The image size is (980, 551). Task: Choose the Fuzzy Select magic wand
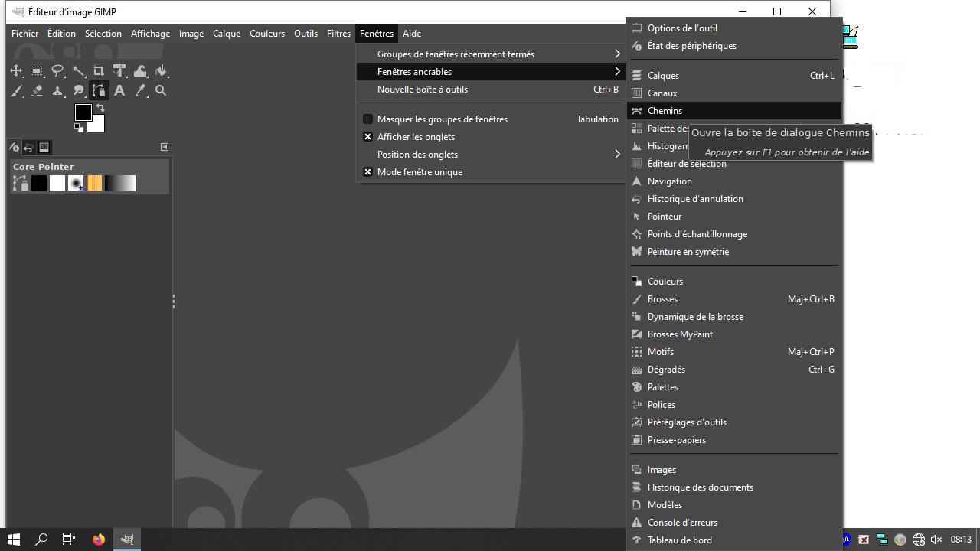pos(78,71)
